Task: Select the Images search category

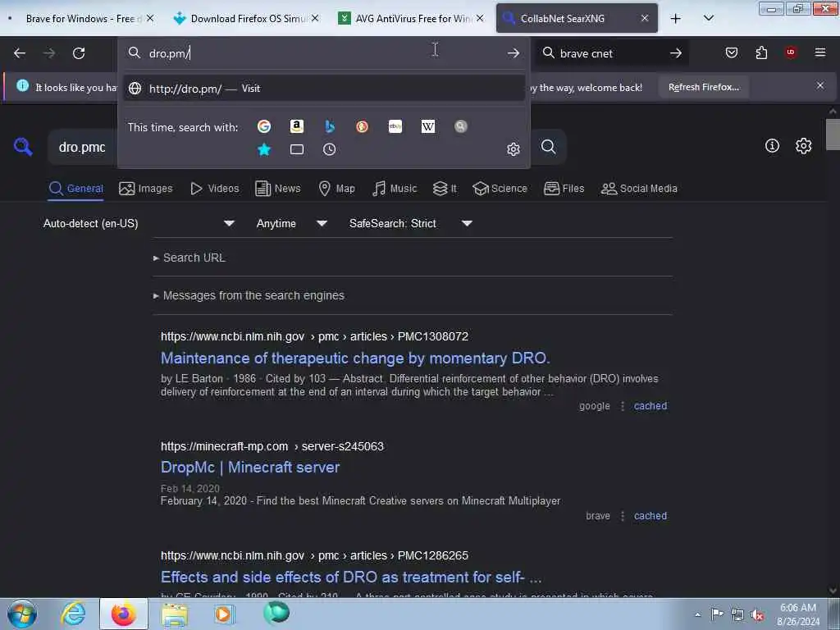Action: (x=146, y=189)
